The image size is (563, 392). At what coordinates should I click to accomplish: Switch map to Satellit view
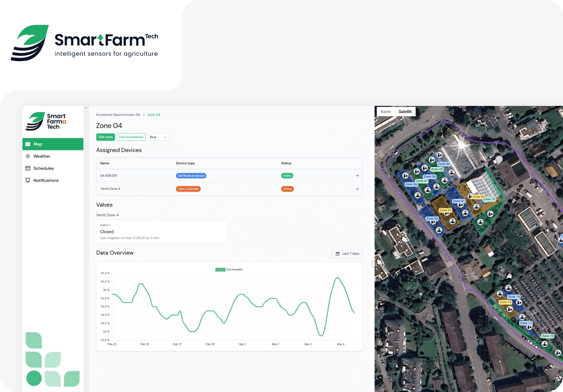tap(405, 112)
